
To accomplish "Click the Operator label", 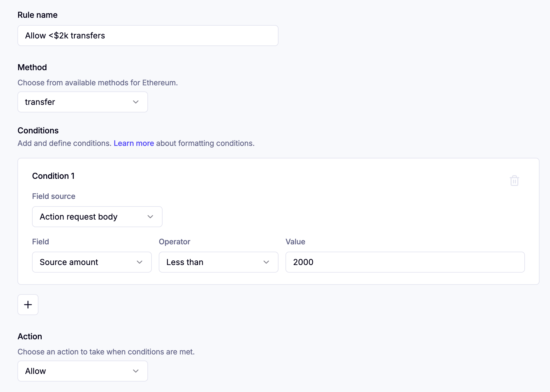I will [174, 242].
